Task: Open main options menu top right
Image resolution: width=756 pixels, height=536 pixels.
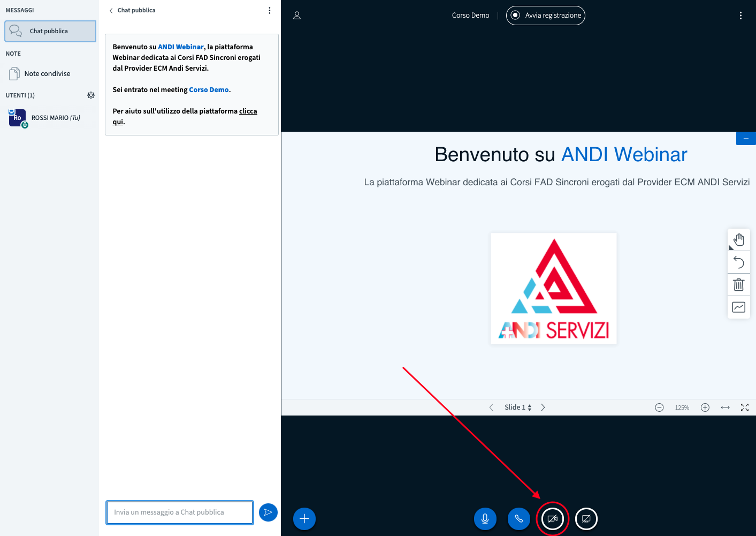Action: [740, 16]
